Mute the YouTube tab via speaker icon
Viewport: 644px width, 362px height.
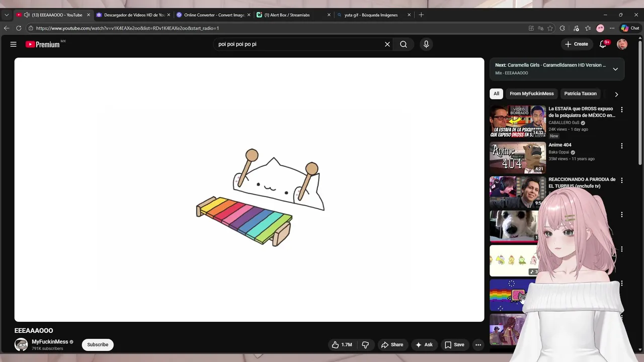point(27,15)
